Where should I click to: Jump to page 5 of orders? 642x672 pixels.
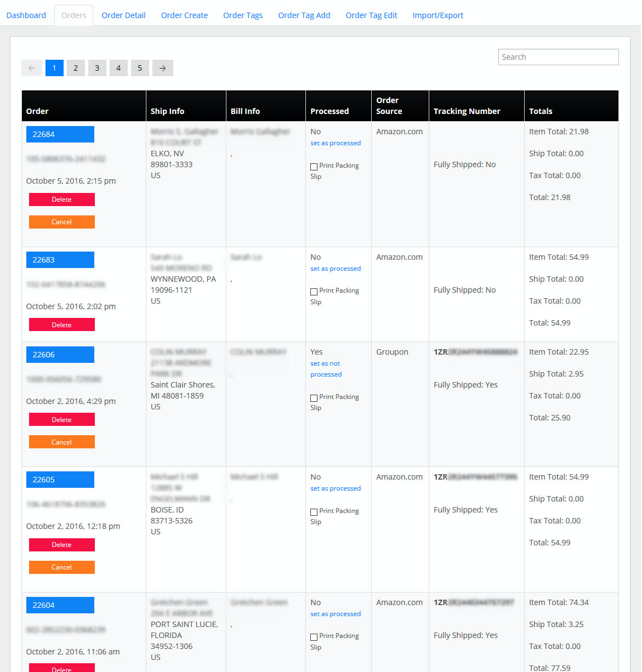(x=140, y=67)
